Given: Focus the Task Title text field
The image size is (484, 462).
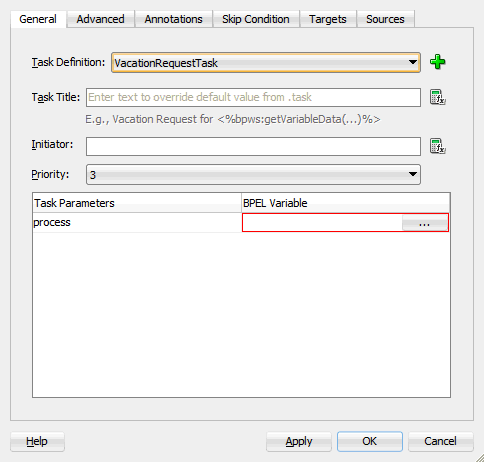Looking at the screenshot, I should point(253,97).
